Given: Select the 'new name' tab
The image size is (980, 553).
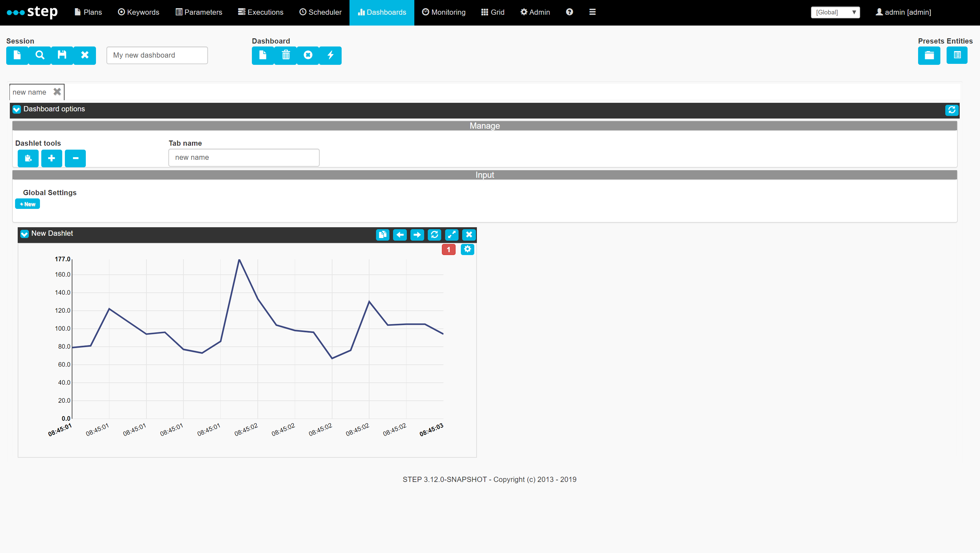Looking at the screenshot, I should click(29, 92).
